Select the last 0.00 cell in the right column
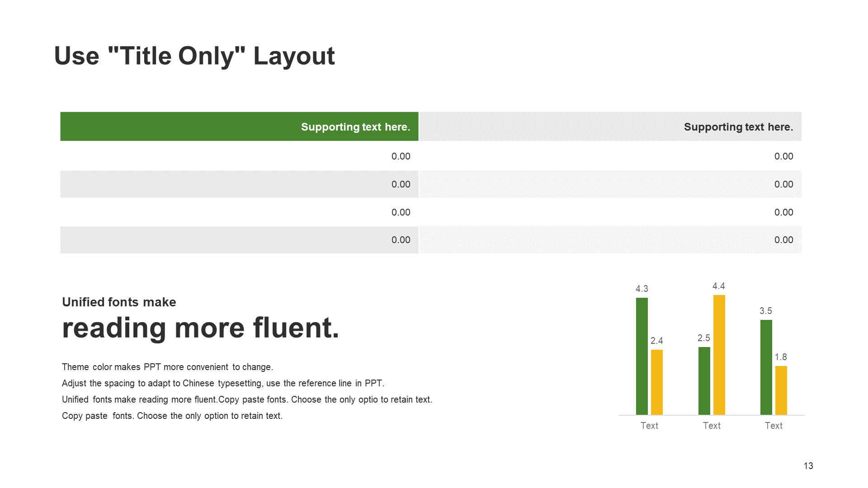The height and width of the screenshot is (488, 868). point(610,240)
